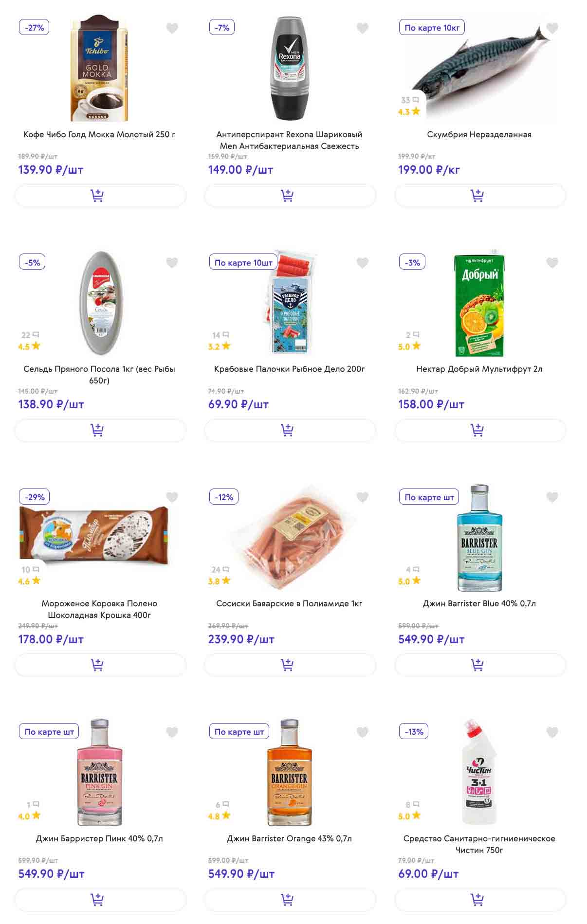Screen dimensions: 587x924
Task: Click the 'По карте 10кг' badge
Action: [x=432, y=28]
